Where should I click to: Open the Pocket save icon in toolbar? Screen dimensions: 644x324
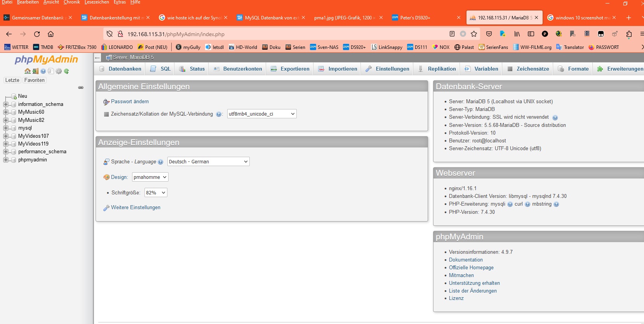point(489,34)
